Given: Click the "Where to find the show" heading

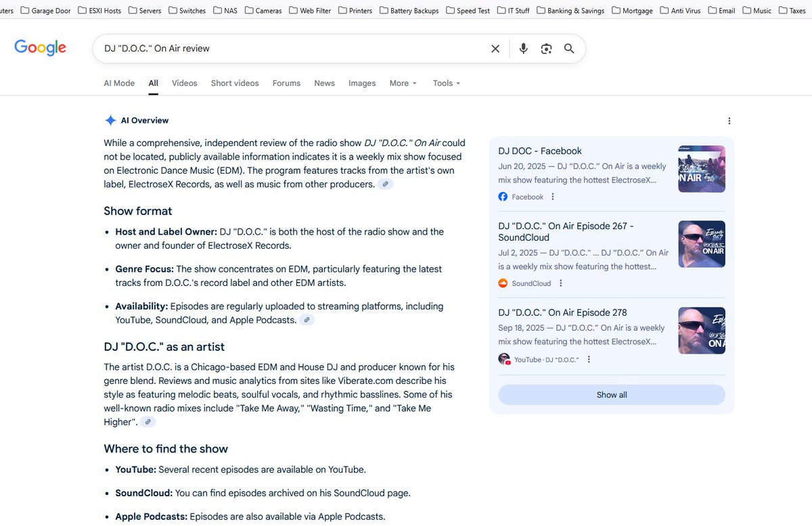Looking at the screenshot, I should coord(166,449).
